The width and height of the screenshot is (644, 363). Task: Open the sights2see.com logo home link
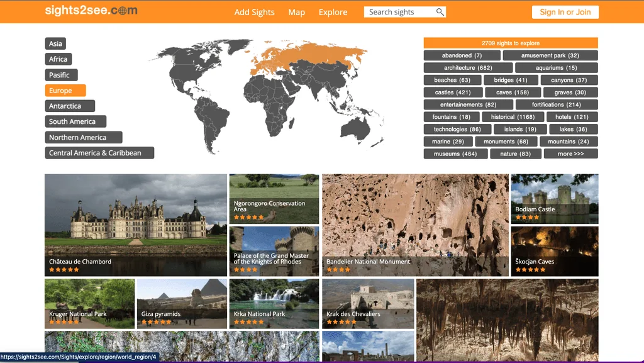click(x=91, y=10)
